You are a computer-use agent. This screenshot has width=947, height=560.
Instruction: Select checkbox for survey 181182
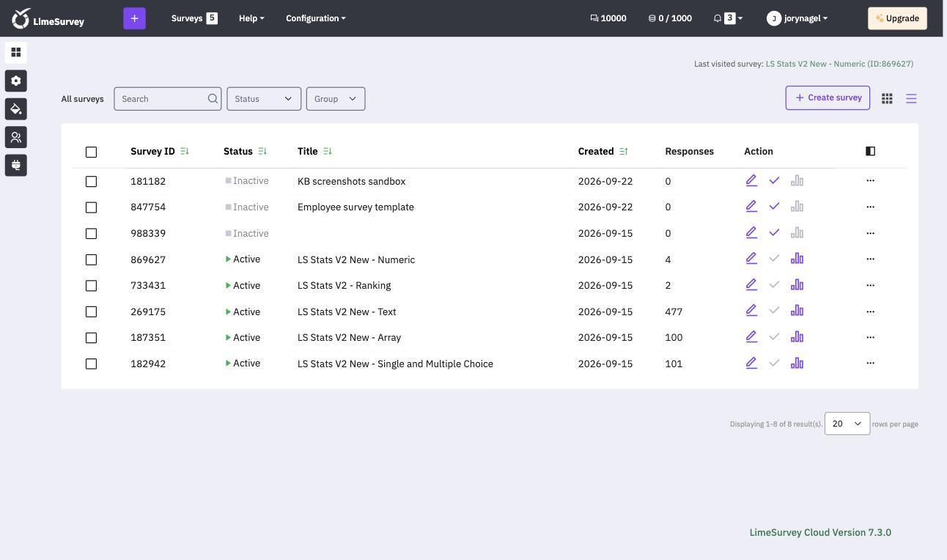91,181
